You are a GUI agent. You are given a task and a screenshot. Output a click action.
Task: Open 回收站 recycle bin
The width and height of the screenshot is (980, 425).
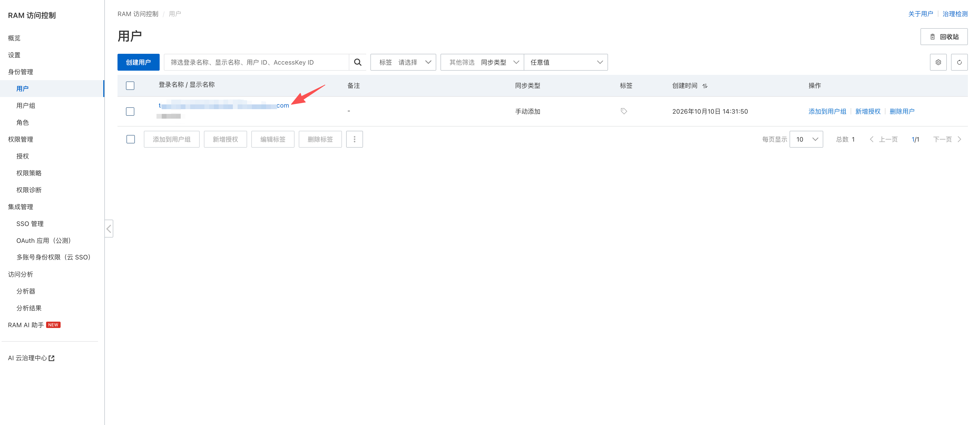[944, 37]
